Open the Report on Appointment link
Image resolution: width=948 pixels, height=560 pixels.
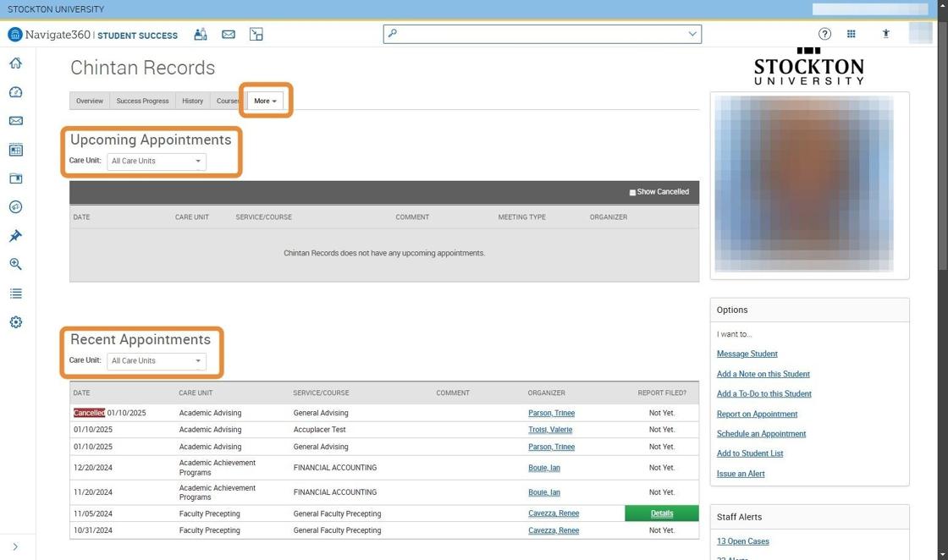[x=757, y=414]
